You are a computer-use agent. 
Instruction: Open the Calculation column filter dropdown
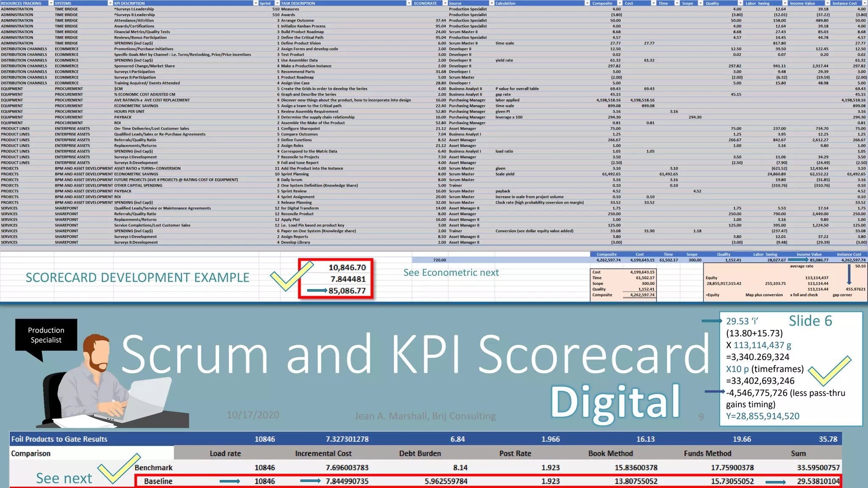(587, 3)
